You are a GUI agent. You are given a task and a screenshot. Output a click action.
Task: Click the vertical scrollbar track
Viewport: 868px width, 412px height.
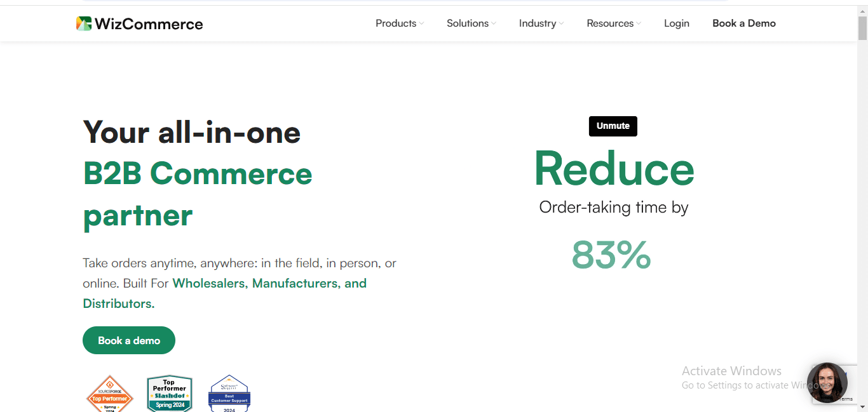[864, 190]
